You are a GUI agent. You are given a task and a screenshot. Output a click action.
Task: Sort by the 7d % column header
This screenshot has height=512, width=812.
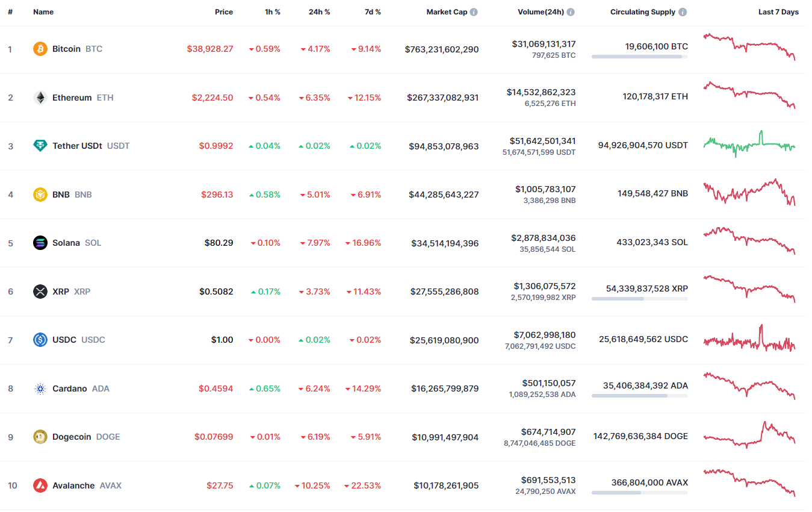pyautogui.click(x=373, y=12)
